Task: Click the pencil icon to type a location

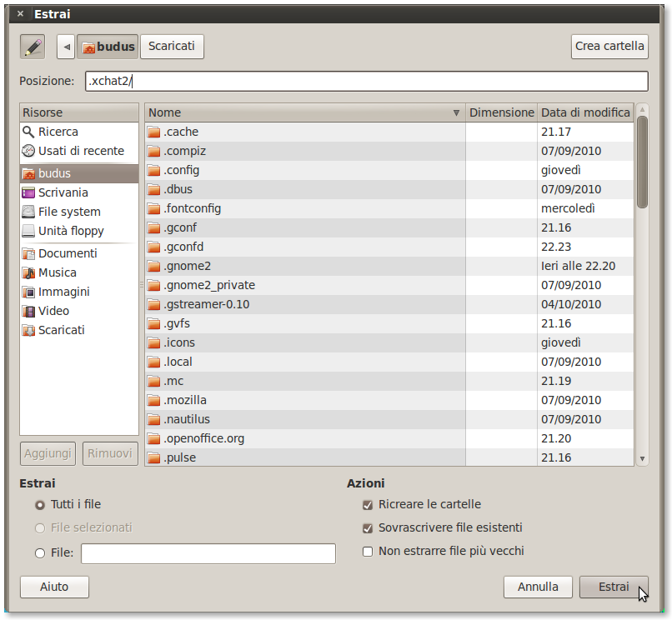Action: click(x=32, y=46)
